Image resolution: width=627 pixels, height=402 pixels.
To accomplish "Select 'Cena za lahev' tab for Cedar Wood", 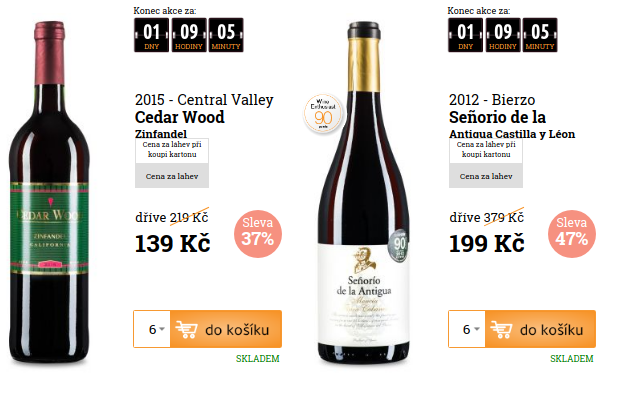I will tap(172, 176).
